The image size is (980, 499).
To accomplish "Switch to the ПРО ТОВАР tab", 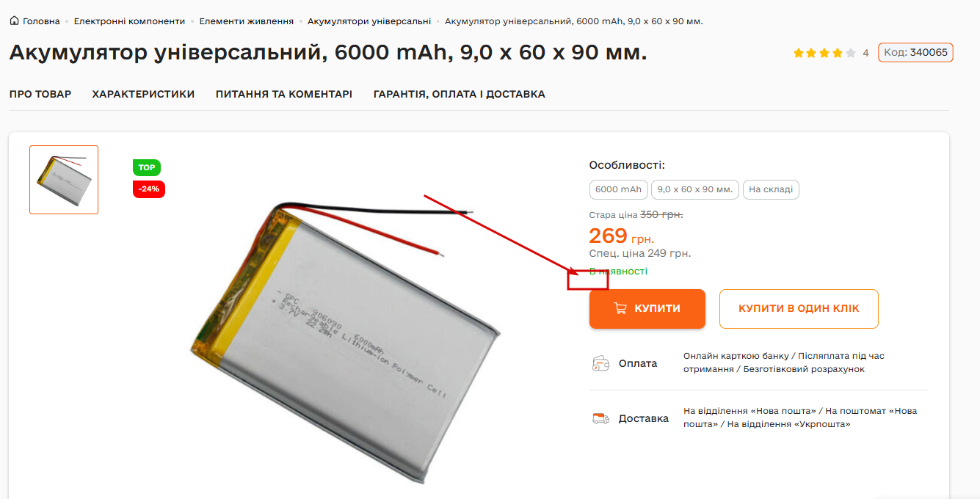I will [40, 94].
